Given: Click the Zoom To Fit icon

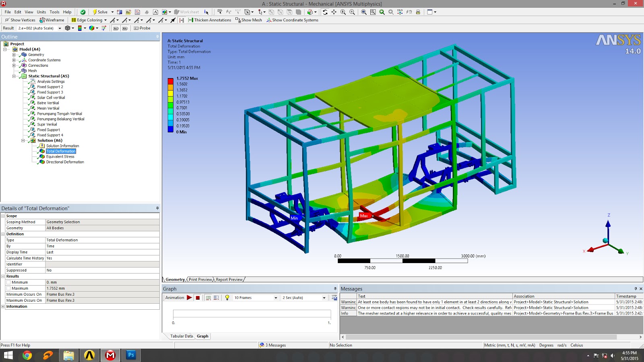Looking at the screenshot, I should click(x=364, y=12).
